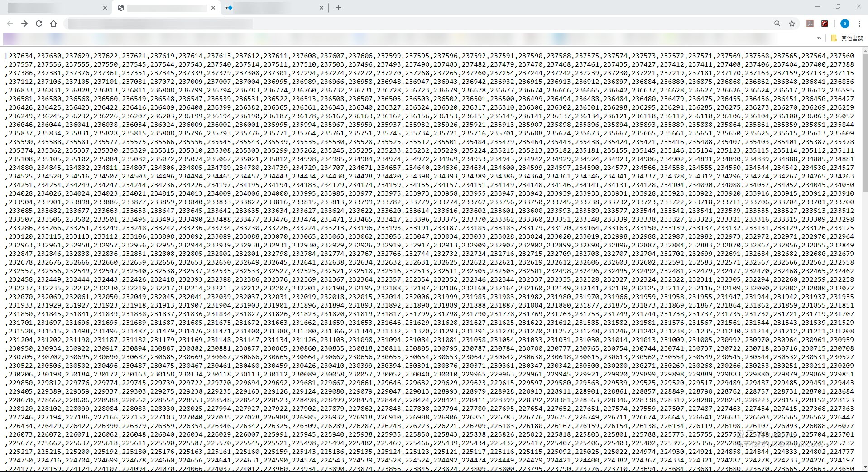
Task: Go forward with the forward arrow
Action: pos(24,24)
